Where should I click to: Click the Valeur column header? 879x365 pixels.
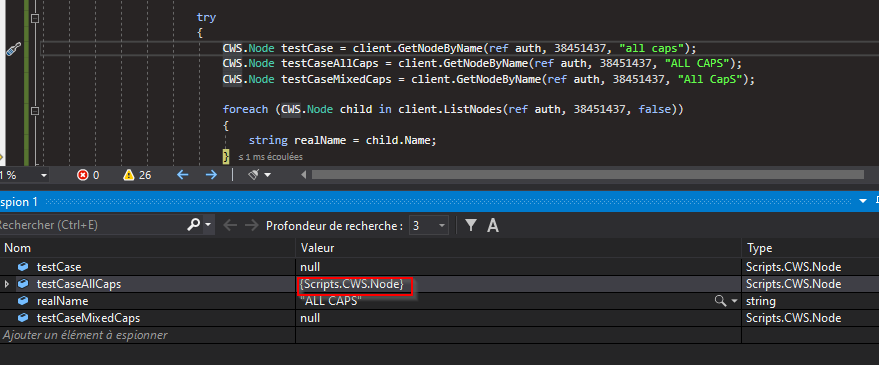coord(519,248)
